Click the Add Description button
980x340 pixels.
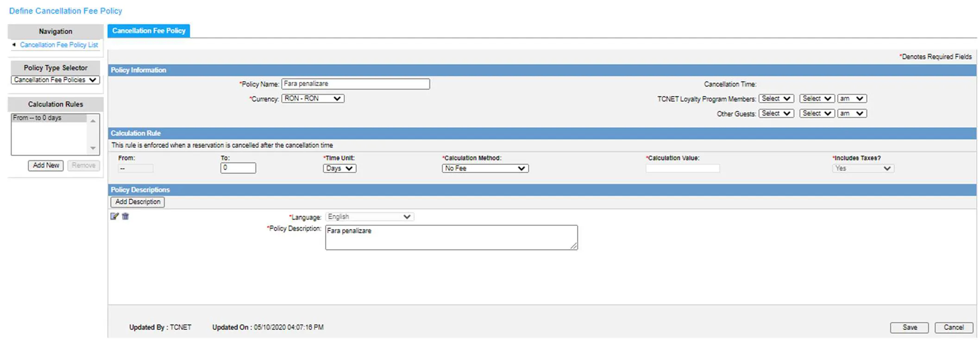point(138,202)
